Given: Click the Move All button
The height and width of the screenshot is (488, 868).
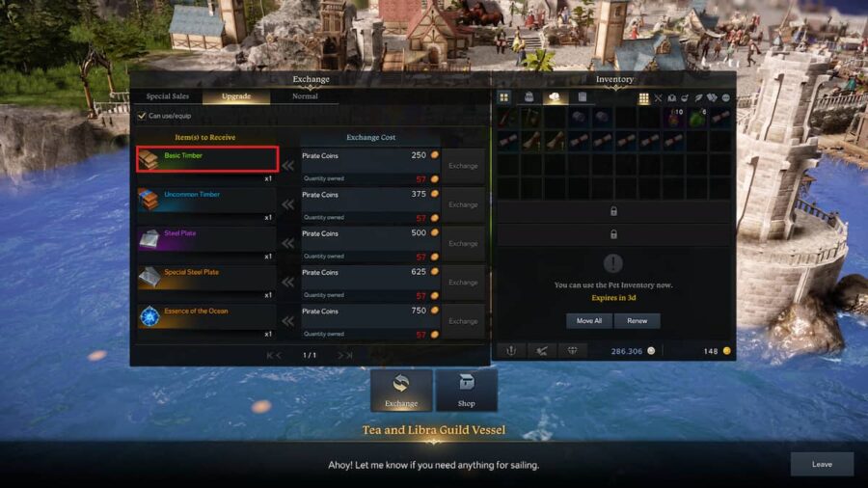Looking at the screenshot, I should (589, 321).
